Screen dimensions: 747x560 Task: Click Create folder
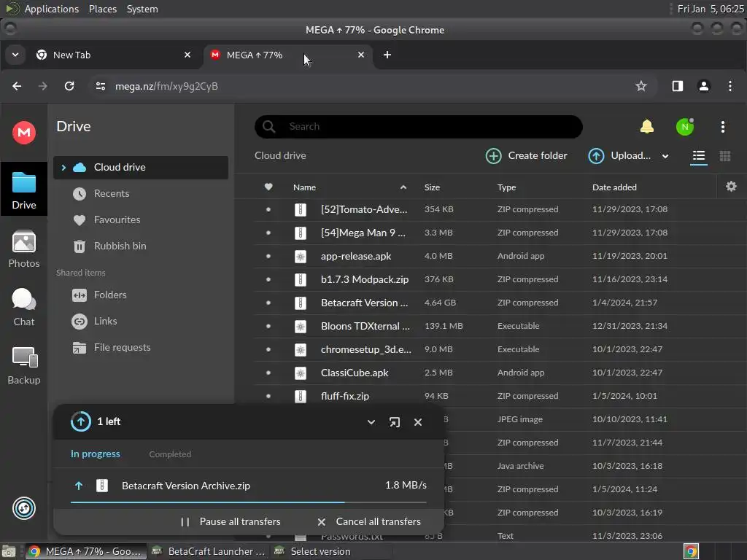pyautogui.click(x=526, y=156)
